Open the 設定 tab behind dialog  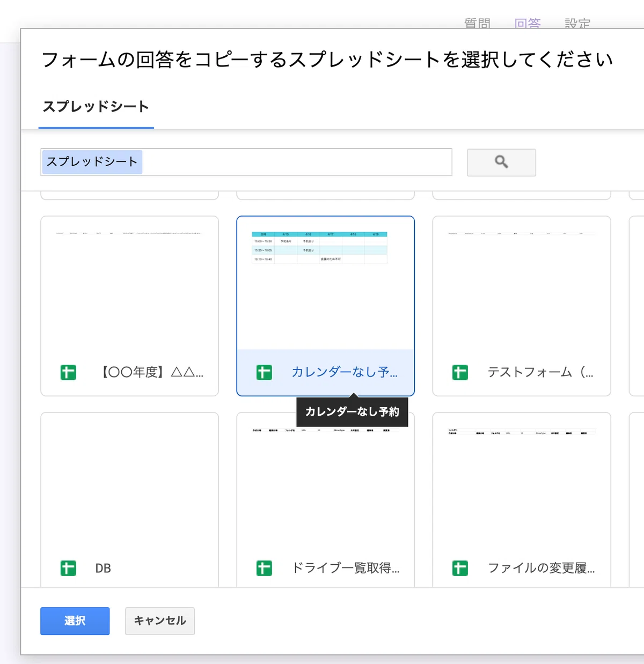[577, 23]
